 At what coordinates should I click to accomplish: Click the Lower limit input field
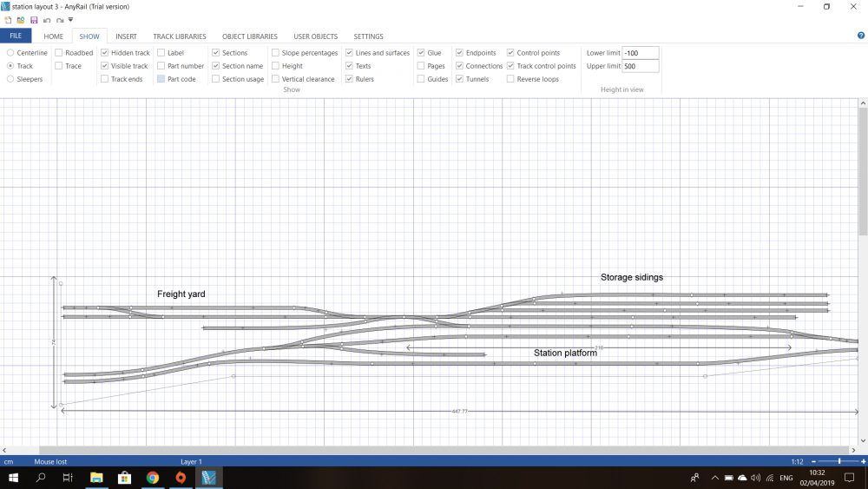pyautogui.click(x=641, y=53)
